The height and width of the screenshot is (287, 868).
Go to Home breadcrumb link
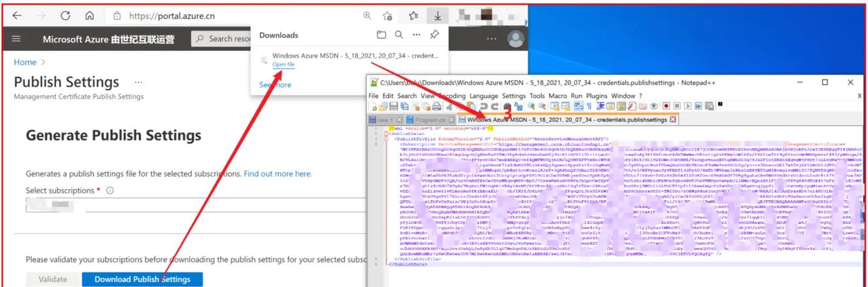[25, 62]
